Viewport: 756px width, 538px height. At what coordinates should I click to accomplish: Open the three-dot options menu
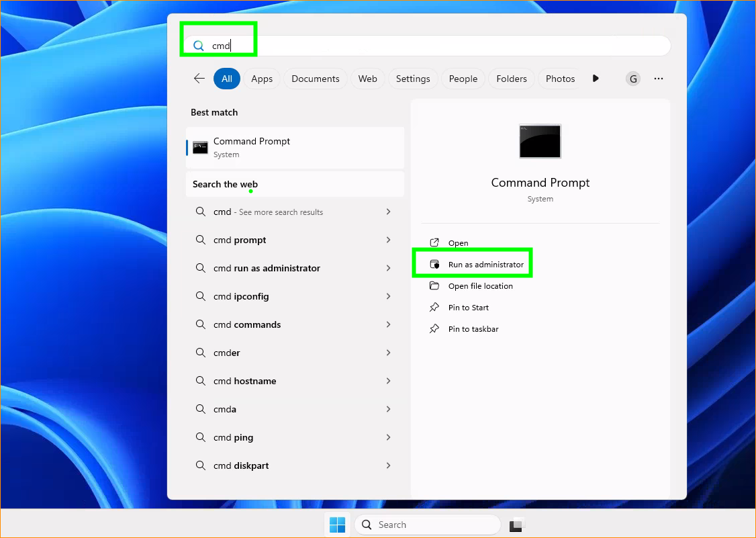(x=659, y=79)
